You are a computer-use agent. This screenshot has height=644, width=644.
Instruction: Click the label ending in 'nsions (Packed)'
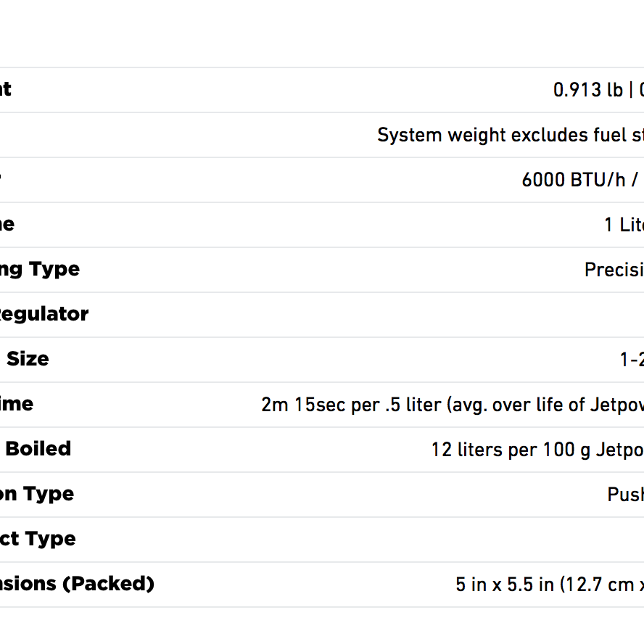pyautogui.click(x=77, y=584)
